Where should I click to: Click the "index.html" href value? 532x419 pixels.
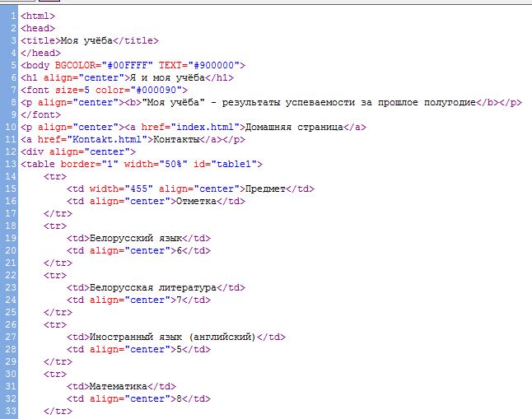pos(208,127)
